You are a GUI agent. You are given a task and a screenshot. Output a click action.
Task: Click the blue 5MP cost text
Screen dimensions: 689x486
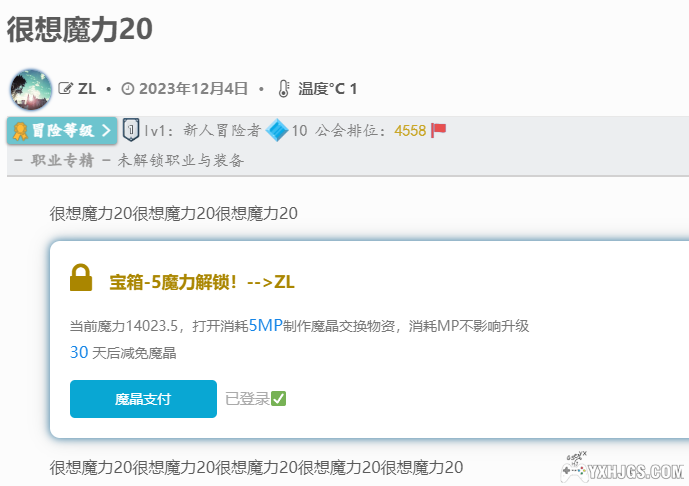(265, 326)
